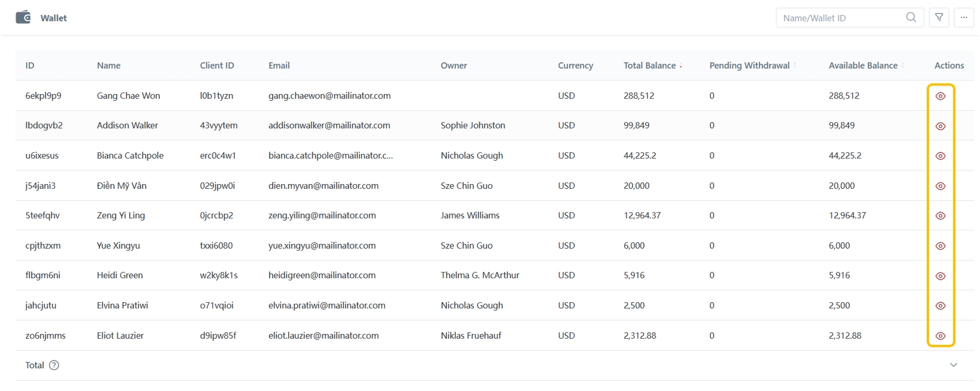Click wallet ID 6ekpl9p9
Screen dimensions: 980x391
tap(43, 95)
